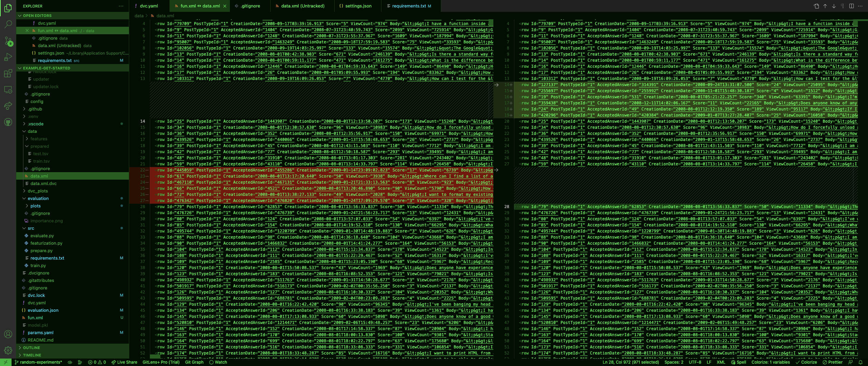
Task: Select train.tsv inside the prepared folder
Action: [x=41, y=161]
